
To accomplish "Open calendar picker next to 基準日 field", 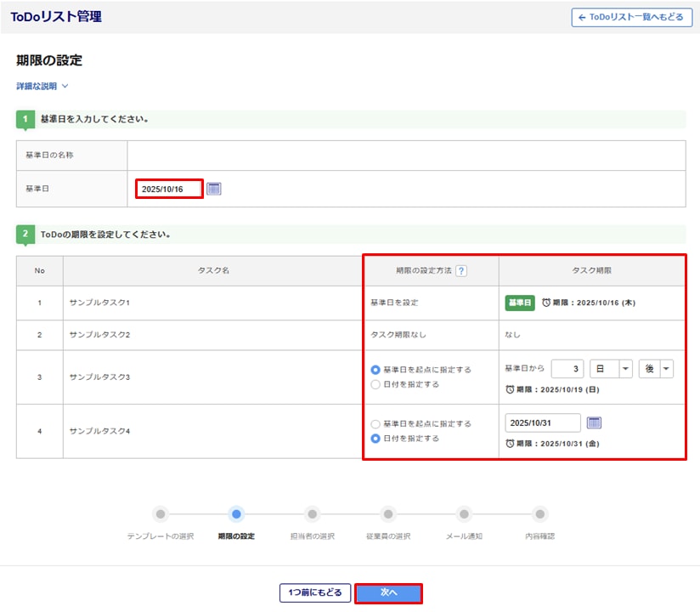I will point(214,189).
